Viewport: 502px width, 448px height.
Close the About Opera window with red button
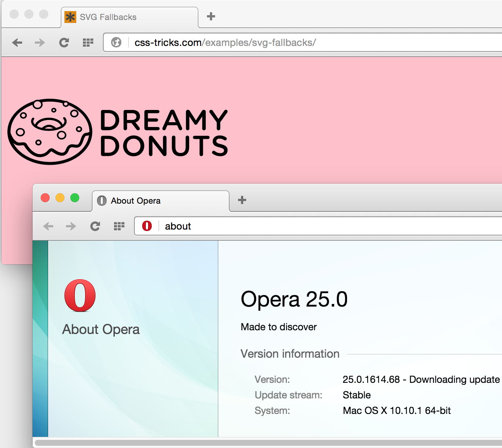45,198
